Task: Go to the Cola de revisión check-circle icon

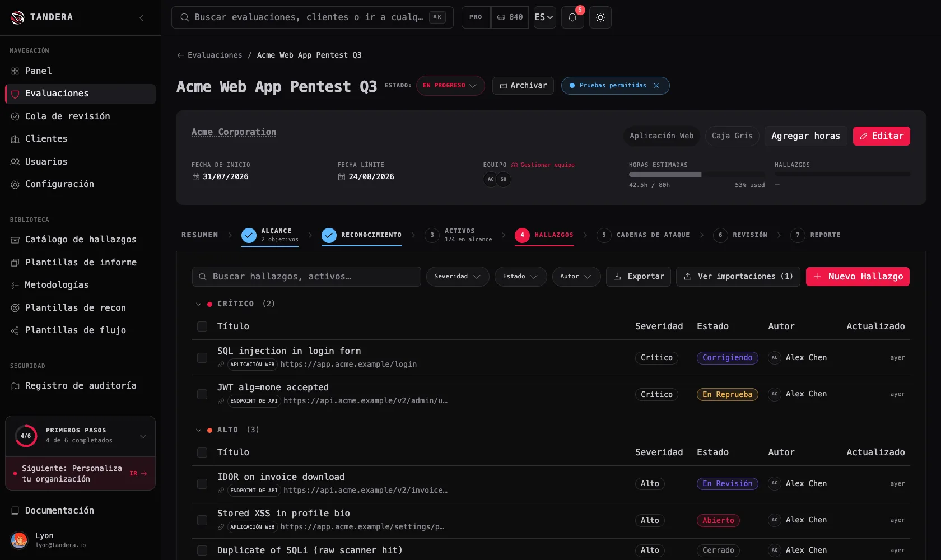Action: pos(15,116)
